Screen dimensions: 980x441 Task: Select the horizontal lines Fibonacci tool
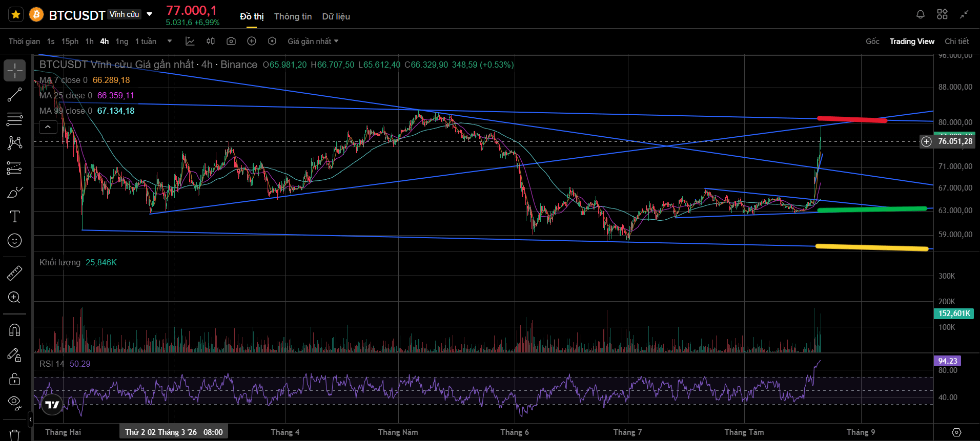click(15, 119)
